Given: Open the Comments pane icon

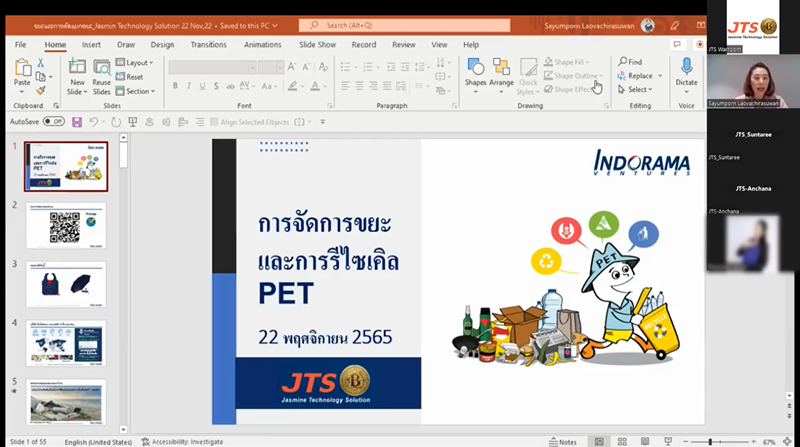Looking at the screenshot, I should (677, 44).
